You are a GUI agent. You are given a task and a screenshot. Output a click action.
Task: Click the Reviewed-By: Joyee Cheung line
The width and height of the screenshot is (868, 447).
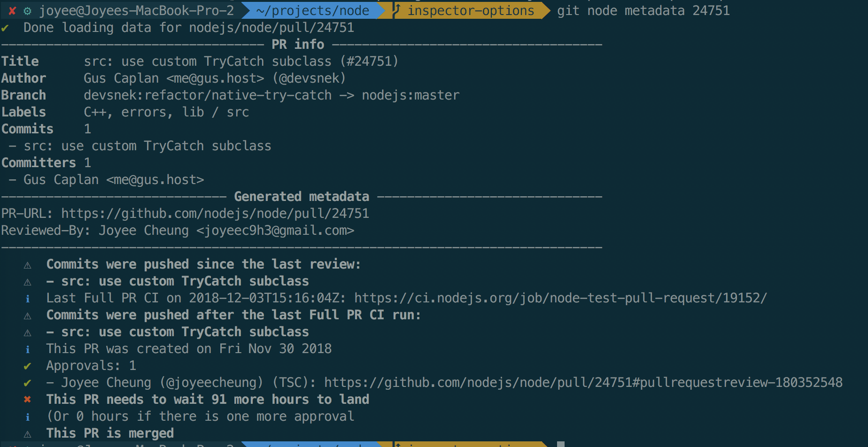coord(178,231)
